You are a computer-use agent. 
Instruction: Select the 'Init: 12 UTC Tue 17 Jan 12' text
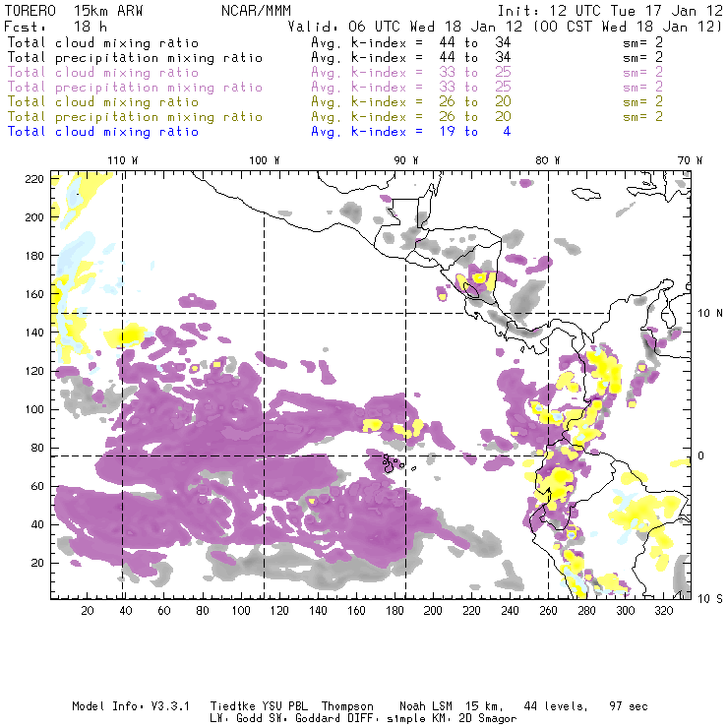[x=610, y=11]
